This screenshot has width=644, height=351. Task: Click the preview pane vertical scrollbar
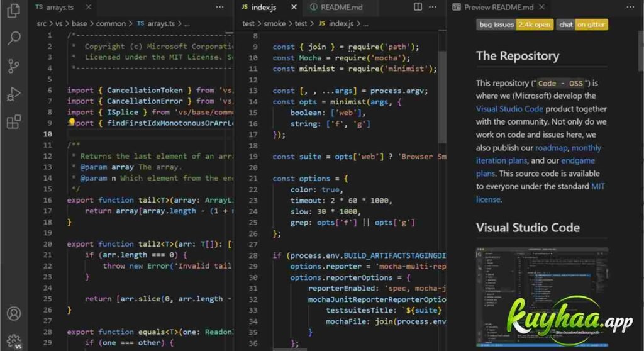click(x=641, y=52)
